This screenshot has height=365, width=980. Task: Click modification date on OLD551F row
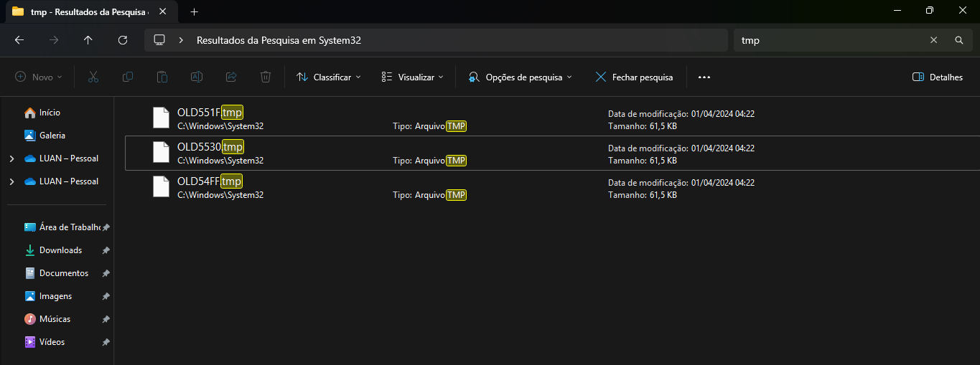681,113
